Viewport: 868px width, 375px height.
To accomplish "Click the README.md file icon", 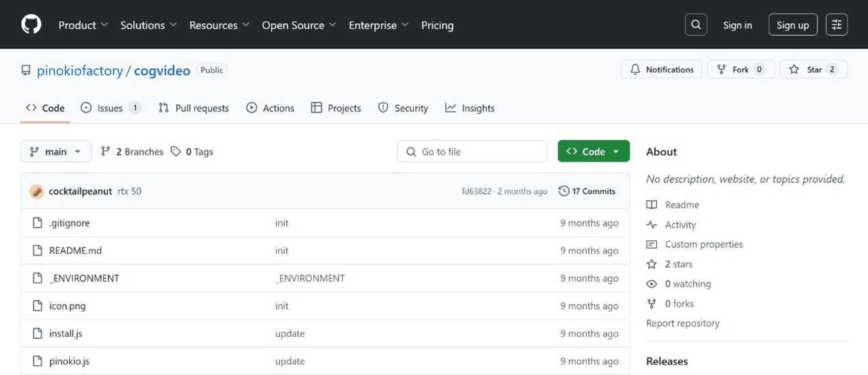I will click(x=38, y=251).
